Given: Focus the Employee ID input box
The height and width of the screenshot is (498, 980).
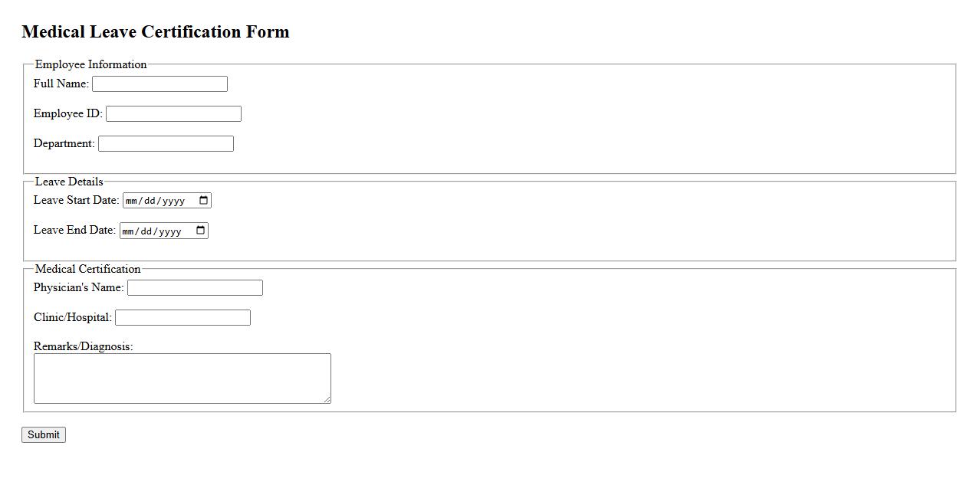Looking at the screenshot, I should point(173,114).
